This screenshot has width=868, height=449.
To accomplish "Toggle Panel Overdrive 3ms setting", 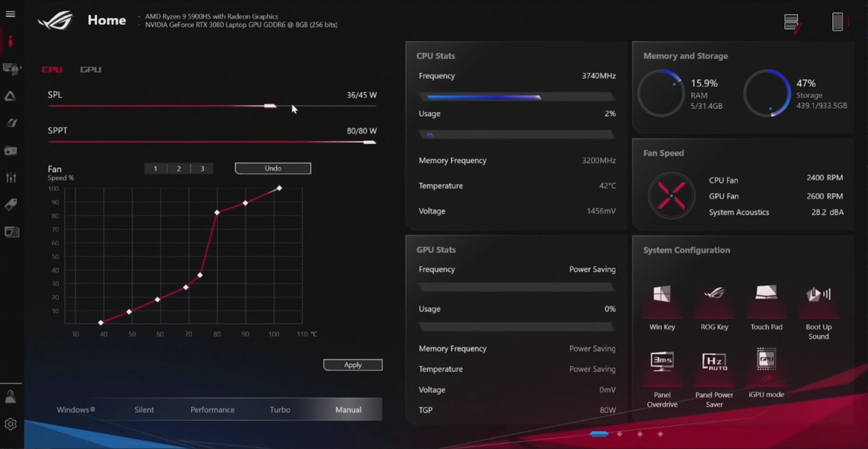I will 662,378.
